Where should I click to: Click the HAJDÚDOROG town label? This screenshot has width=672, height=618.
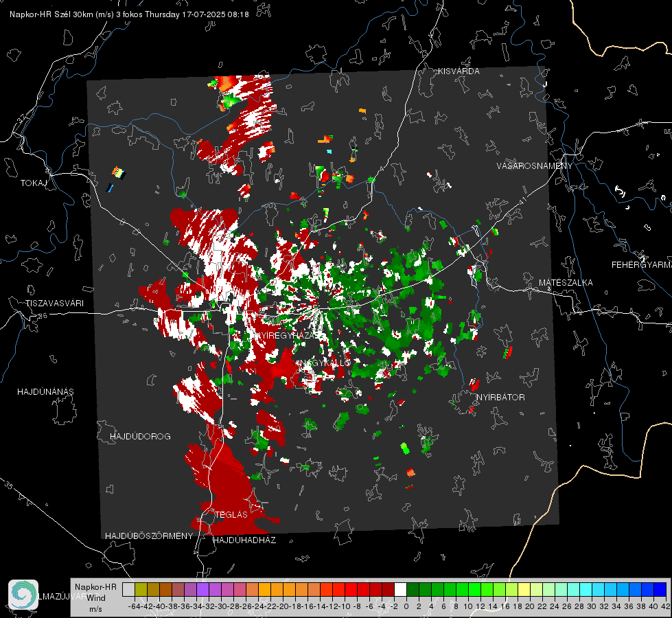coord(140,437)
